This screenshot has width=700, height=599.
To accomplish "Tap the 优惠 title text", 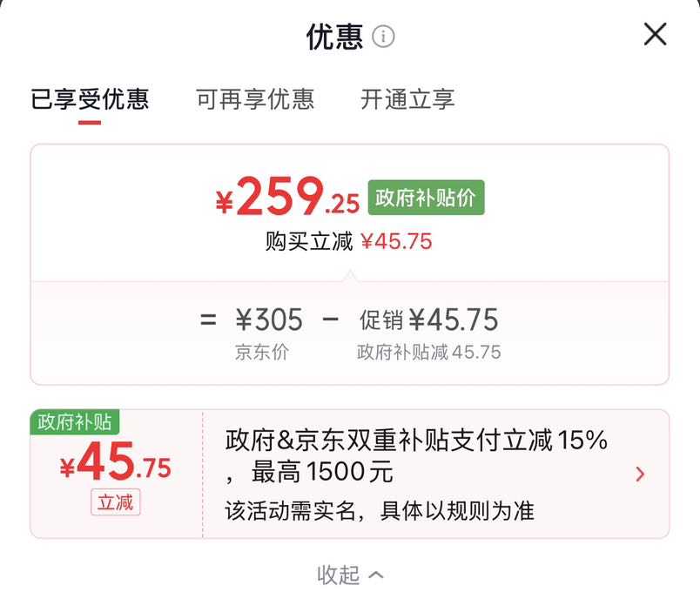I will (x=334, y=37).
